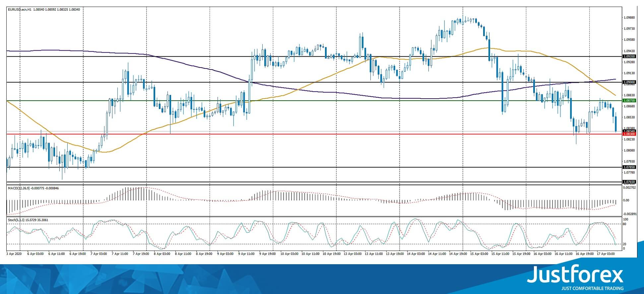Click the 7 Apr 19:00 time label

click(141, 254)
